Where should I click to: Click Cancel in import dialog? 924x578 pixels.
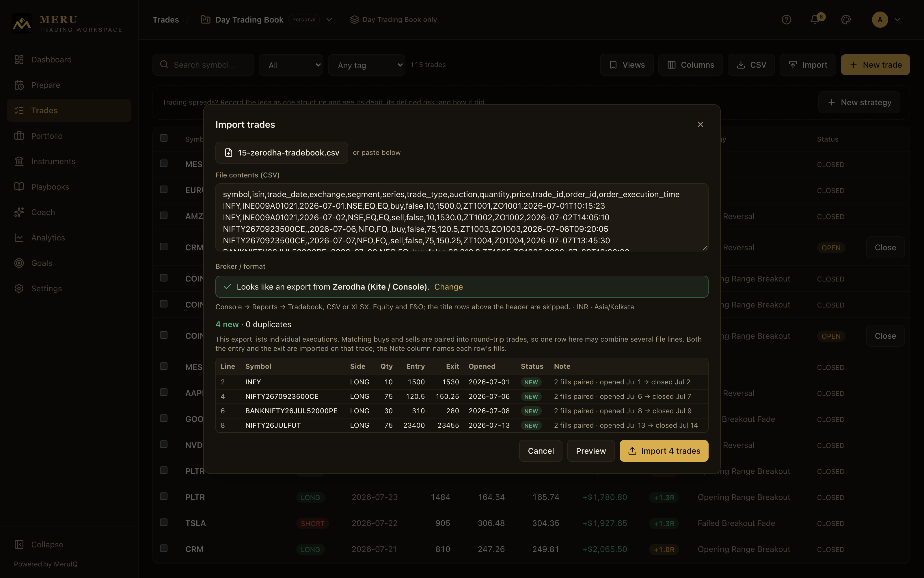541,451
